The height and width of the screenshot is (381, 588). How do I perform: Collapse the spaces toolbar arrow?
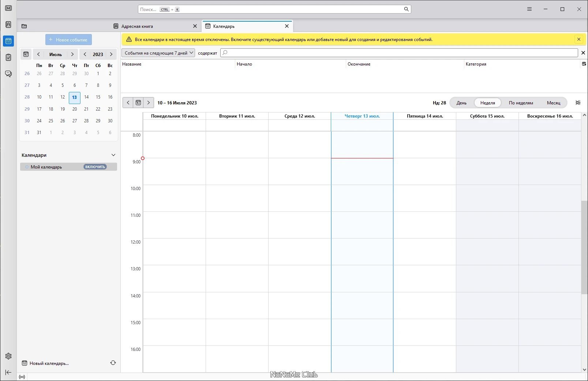(x=8, y=372)
